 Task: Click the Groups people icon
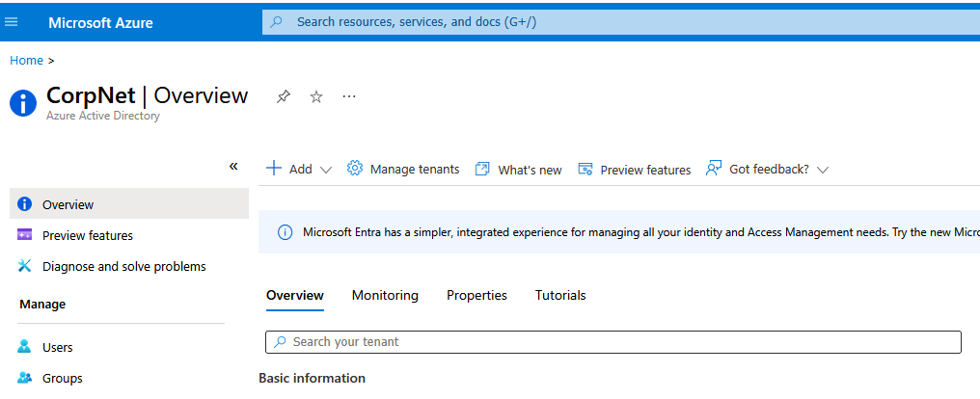tap(24, 378)
